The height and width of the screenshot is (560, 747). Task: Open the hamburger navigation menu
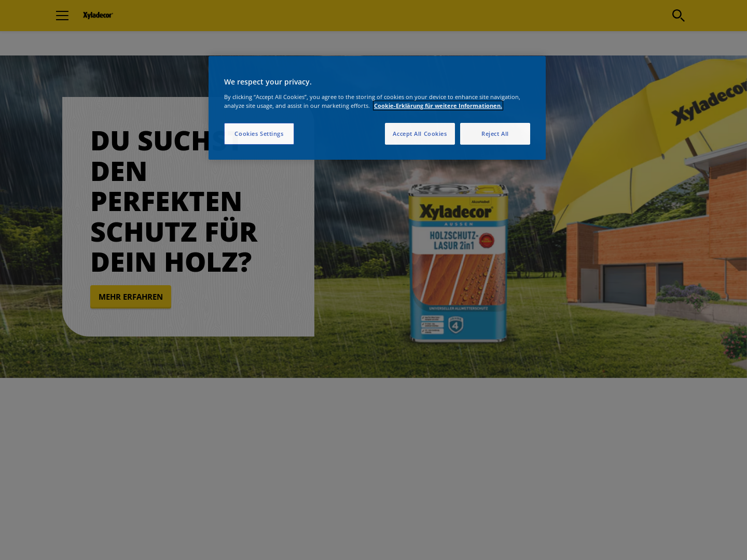pyautogui.click(x=62, y=16)
